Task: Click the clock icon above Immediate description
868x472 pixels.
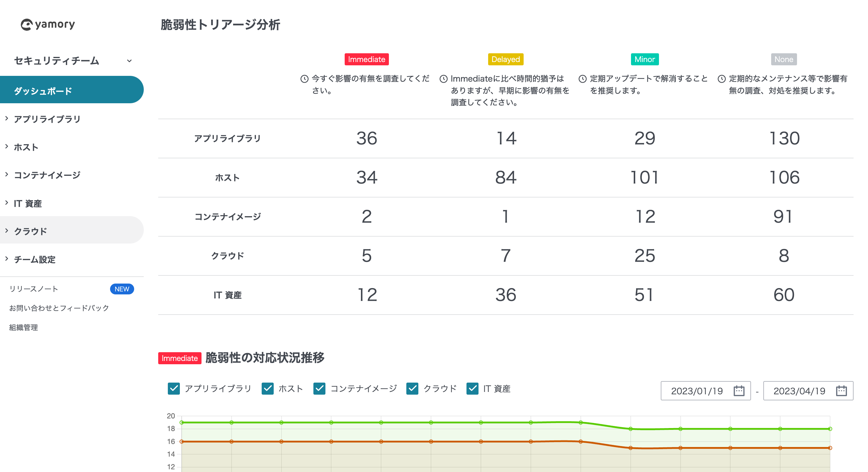Action: (304, 78)
